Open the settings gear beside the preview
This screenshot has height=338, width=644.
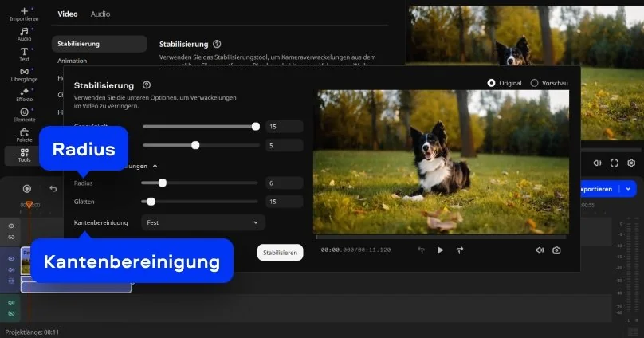pyautogui.click(x=630, y=163)
